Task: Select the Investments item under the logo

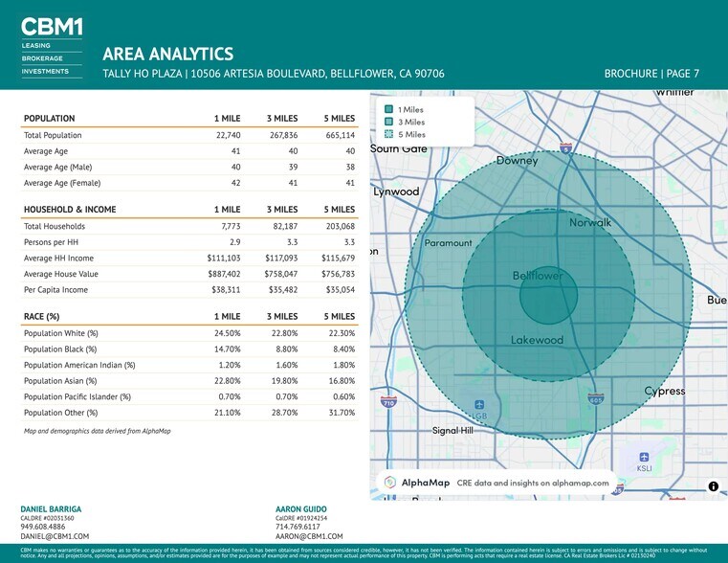Action: 45,71
